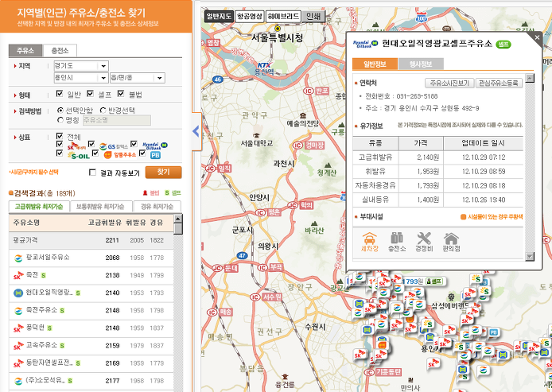Click the 관심주유소등록 button
552x392 pixels.
coord(499,83)
